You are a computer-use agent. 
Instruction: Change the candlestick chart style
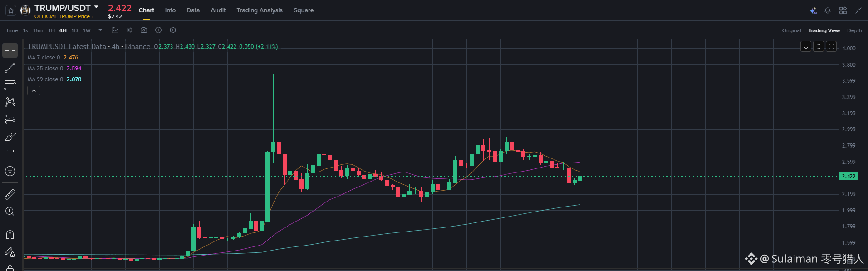pos(129,30)
